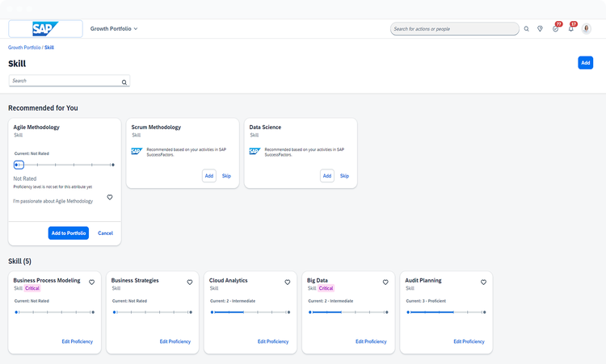Click the 'Recommended for You' heading

pos(43,108)
